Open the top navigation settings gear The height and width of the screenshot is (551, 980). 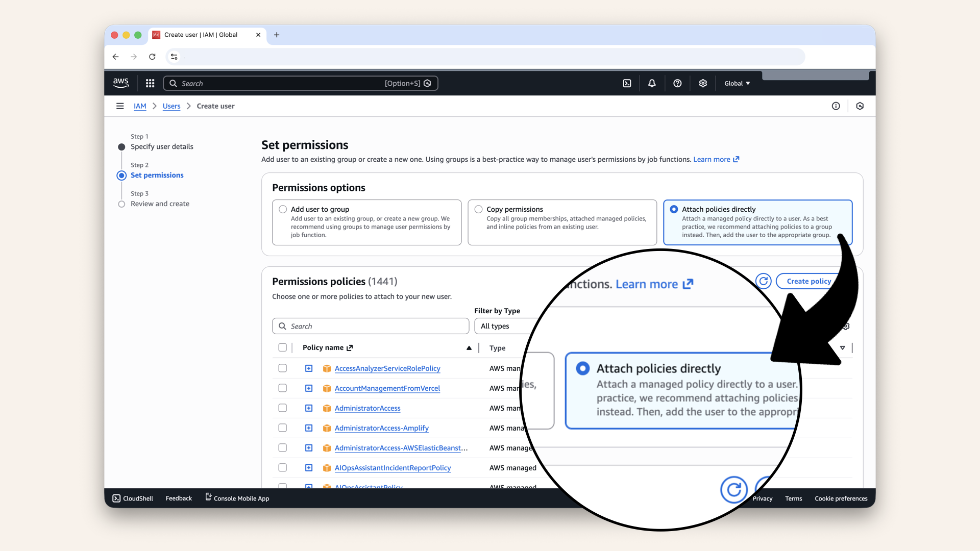click(703, 83)
